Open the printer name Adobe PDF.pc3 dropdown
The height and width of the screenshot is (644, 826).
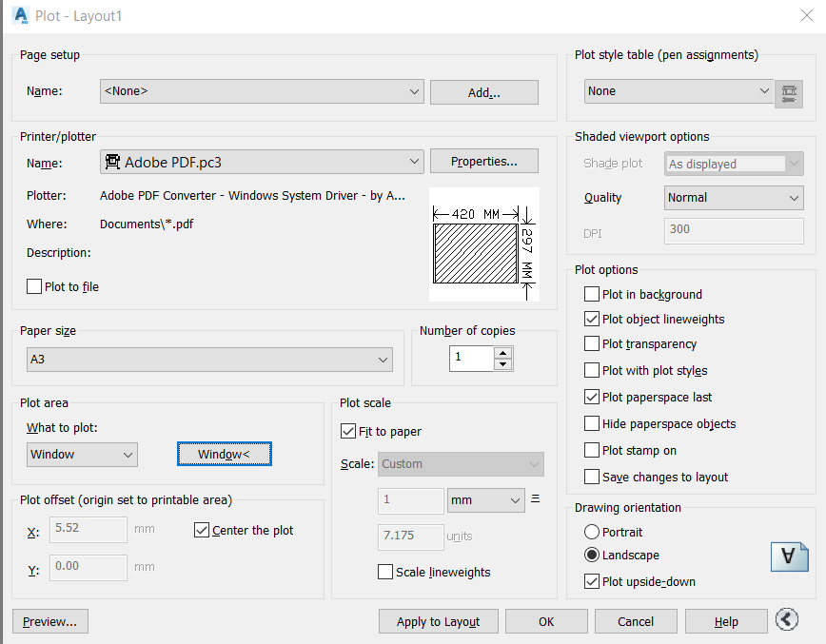(262, 162)
